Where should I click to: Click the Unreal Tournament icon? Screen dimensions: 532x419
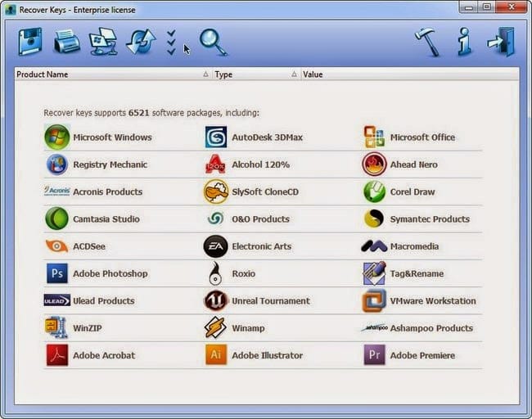pos(215,300)
